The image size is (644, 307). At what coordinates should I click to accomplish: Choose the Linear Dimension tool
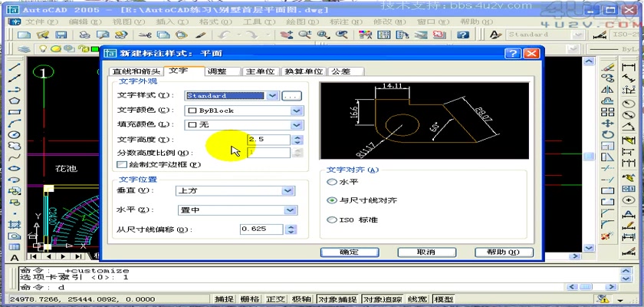coord(629,67)
